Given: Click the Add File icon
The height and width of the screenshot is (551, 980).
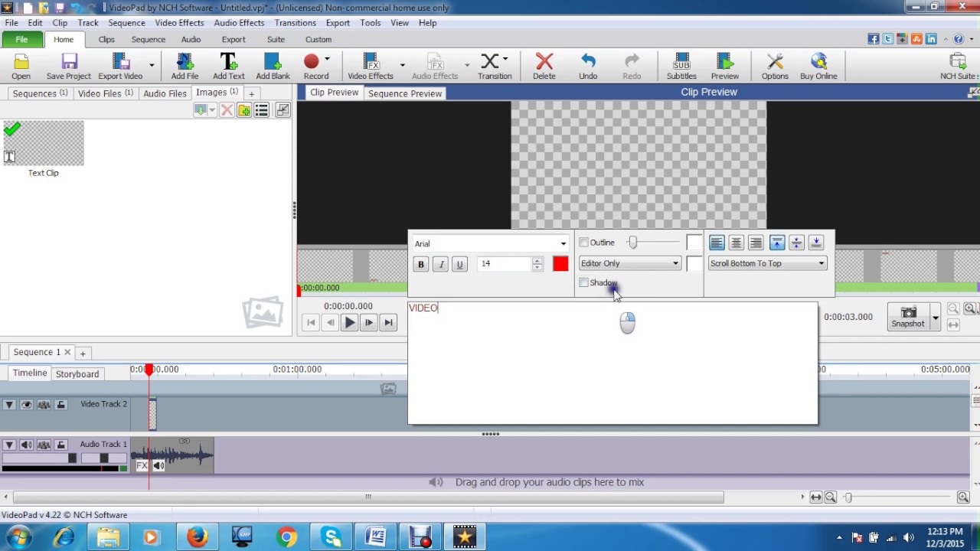Looking at the screenshot, I should pyautogui.click(x=185, y=66).
